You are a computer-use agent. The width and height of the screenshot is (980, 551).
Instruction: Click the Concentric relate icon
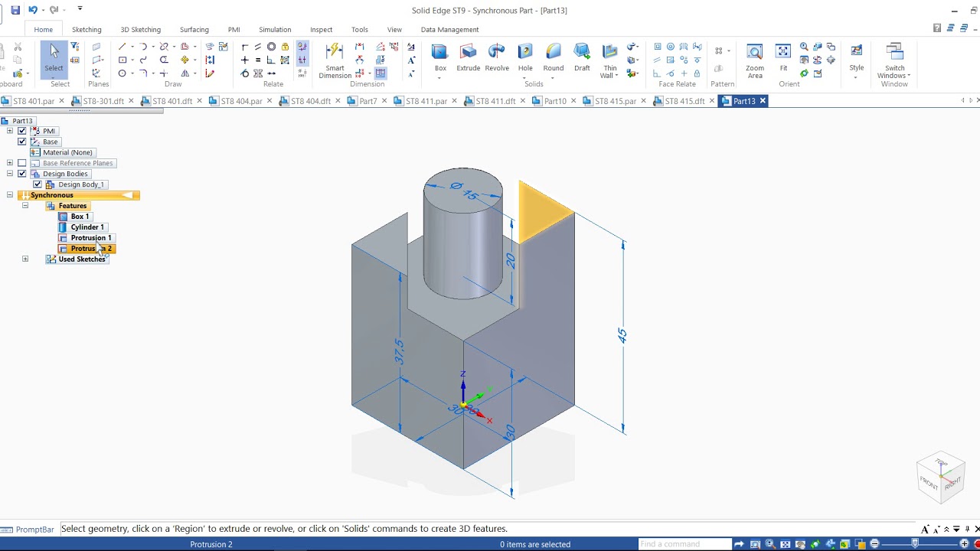click(271, 47)
